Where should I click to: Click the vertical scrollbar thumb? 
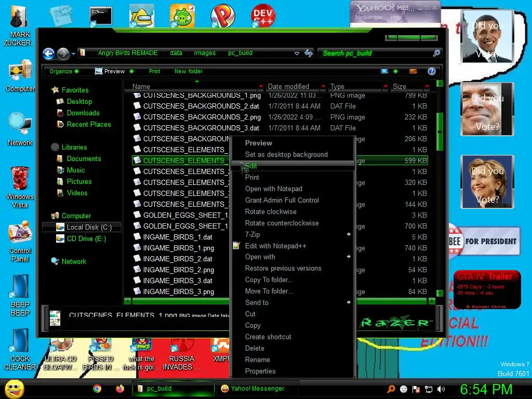(x=440, y=131)
